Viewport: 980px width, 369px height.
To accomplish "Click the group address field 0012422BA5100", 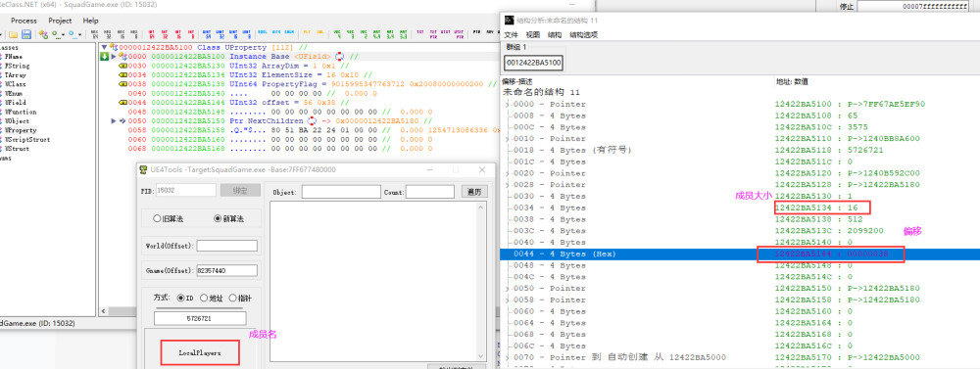I will click(534, 63).
